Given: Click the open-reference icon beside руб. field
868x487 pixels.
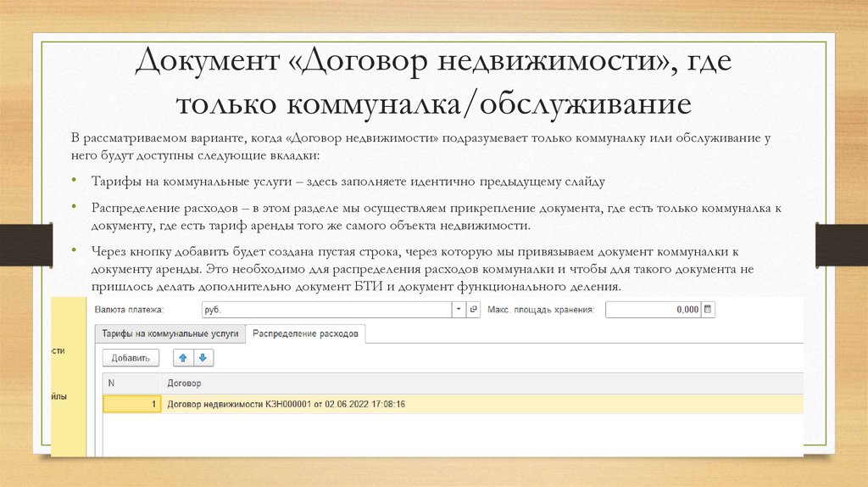Looking at the screenshot, I should point(473,310).
